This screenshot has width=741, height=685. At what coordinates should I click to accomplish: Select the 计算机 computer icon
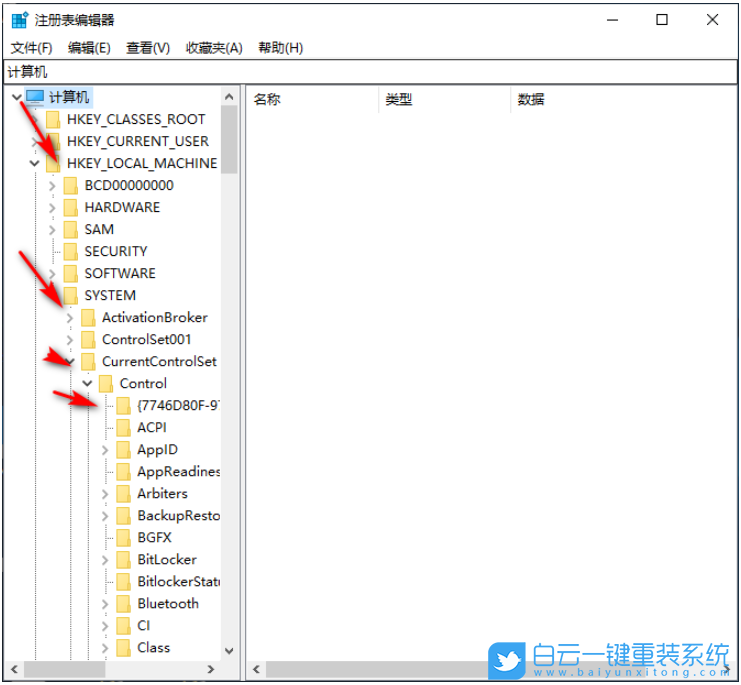pyautogui.click(x=35, y=97)
